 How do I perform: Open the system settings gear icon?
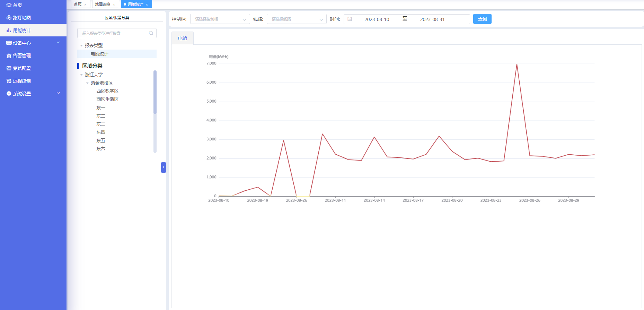9,94
